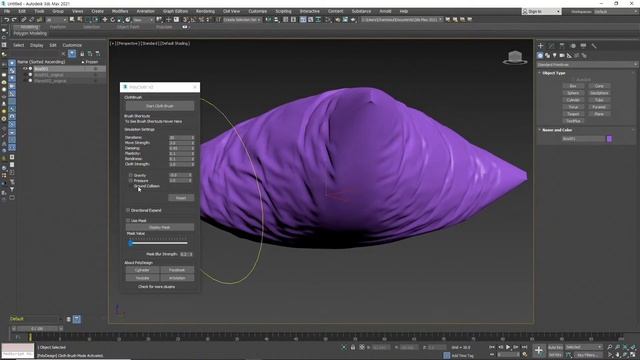
Task: Click the Box primitive button
Action: tap(573, 86)
